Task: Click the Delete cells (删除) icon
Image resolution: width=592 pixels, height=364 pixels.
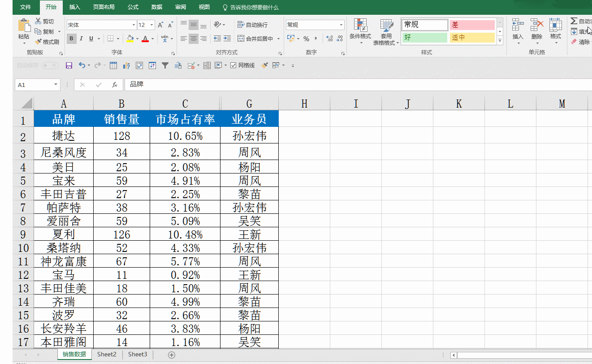Action: (x=537, y=25)
